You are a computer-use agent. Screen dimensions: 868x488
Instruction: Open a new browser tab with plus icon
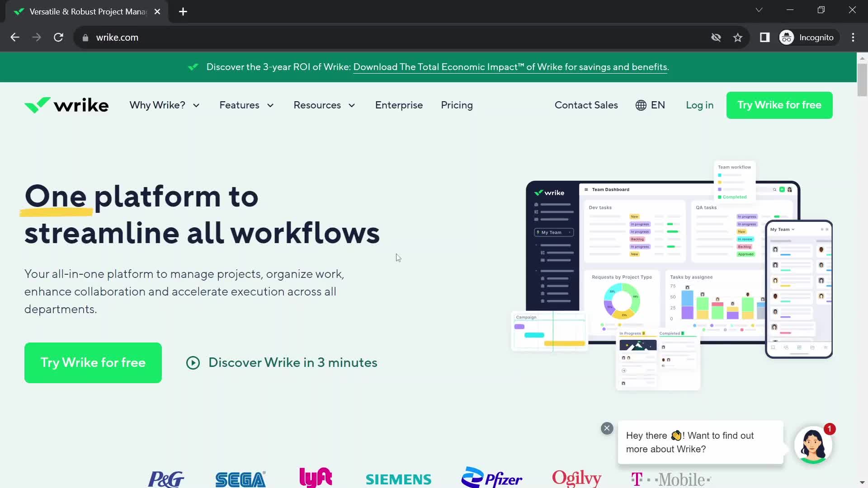click(183, 12)
